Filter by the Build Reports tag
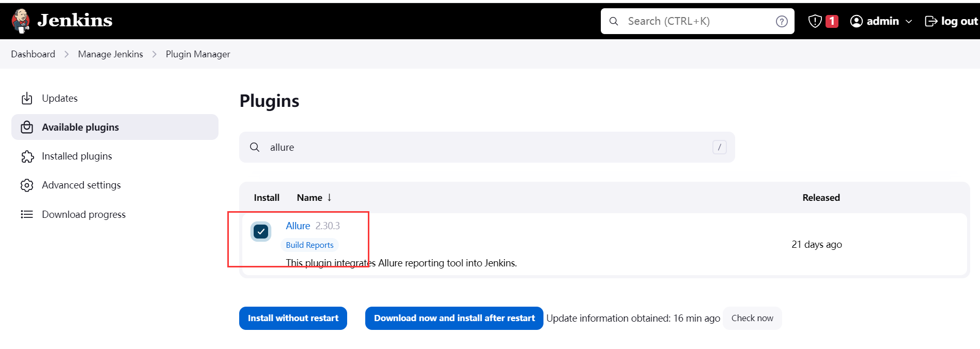Viewport: 980px width, 349px height. [x=309, y=245]
